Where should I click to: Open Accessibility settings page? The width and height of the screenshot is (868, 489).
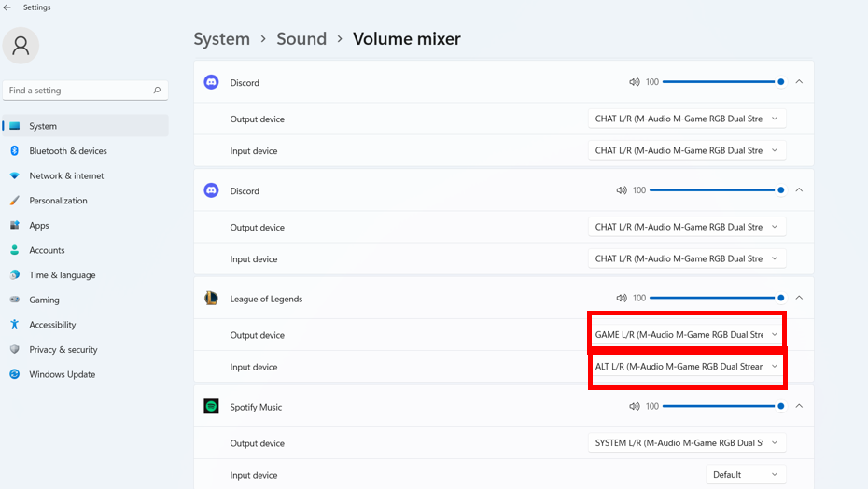coord(85,325)
